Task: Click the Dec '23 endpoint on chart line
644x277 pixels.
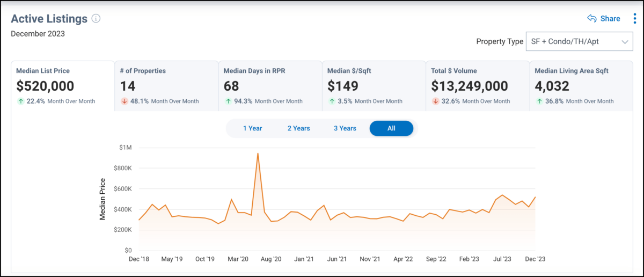Action: 535,197
